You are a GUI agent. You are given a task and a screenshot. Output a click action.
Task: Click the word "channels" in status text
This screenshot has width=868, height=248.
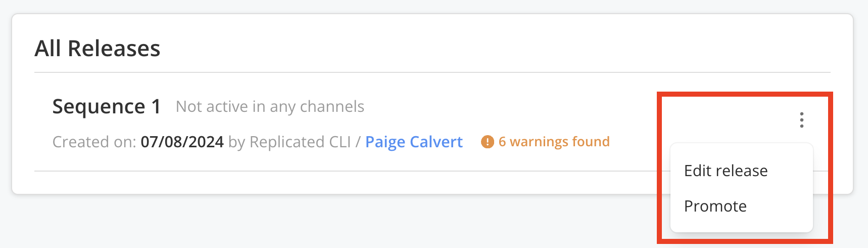pyautogui.click(x=332, y=107)
